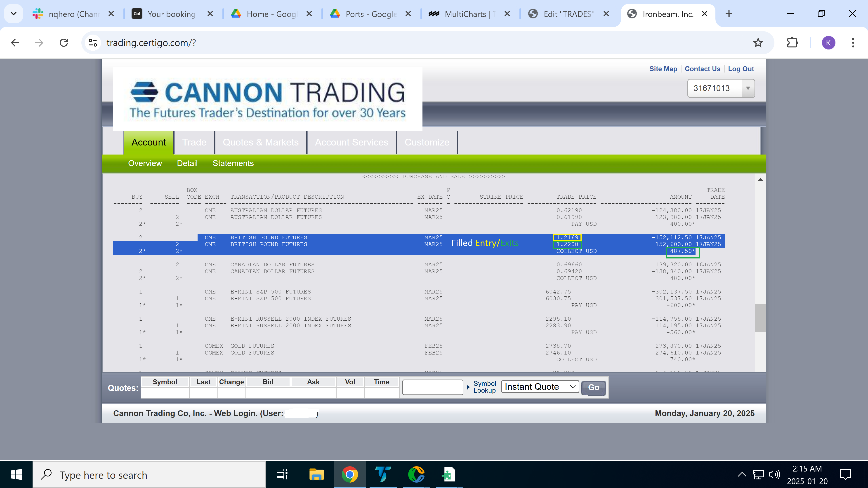Open Google Chrome from the taskbar
868x488 pixels.
(x=349, y=475)
